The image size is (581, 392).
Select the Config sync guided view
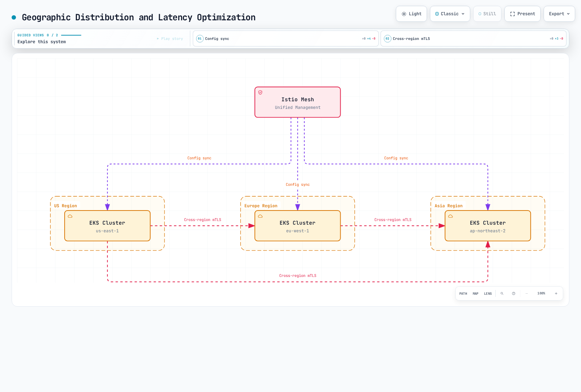coord(285,38)
